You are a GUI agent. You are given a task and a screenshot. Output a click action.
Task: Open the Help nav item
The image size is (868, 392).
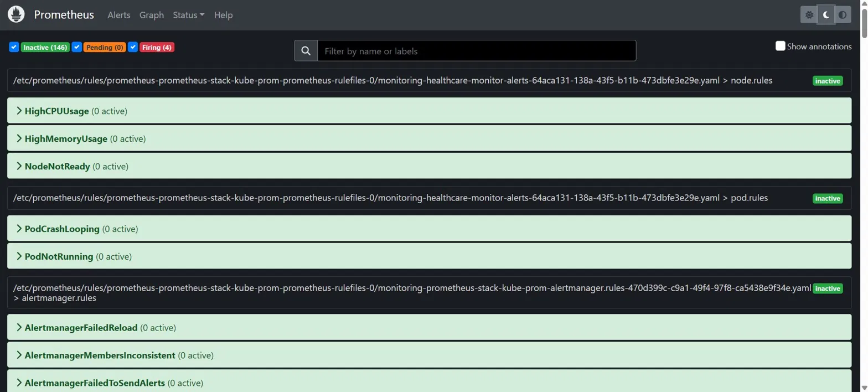tap(223, 15)
